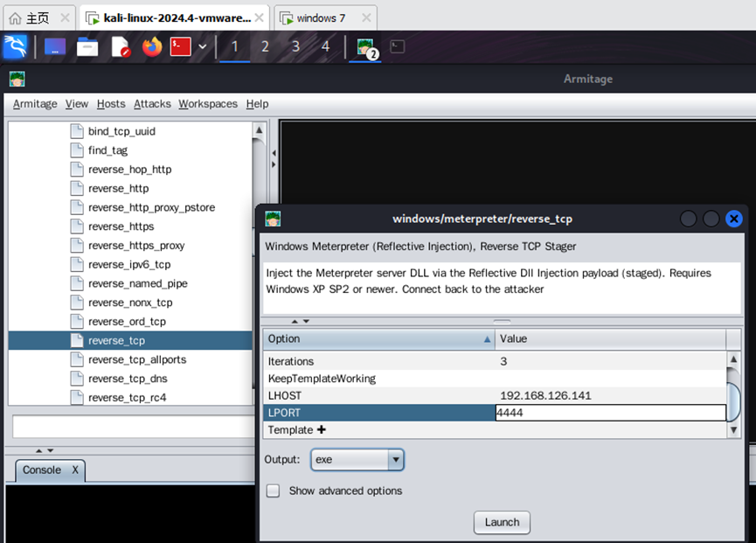Sort the table by the Option column header
Viewport: 756px width, 543px height.
379,338
